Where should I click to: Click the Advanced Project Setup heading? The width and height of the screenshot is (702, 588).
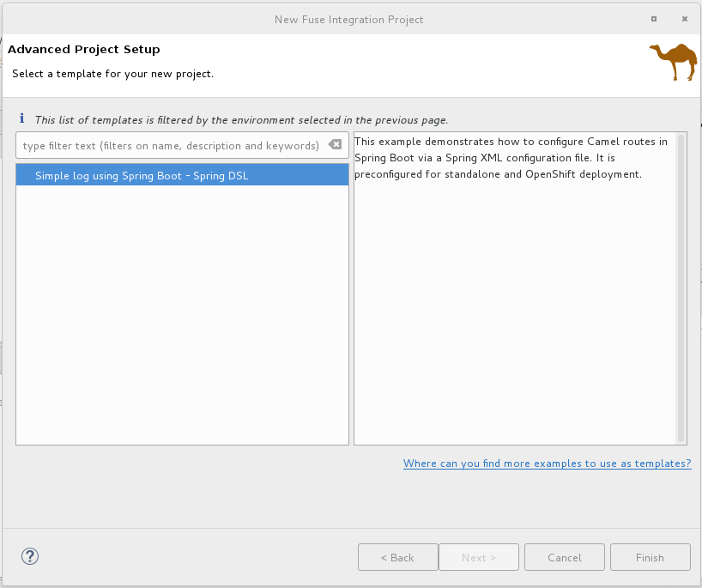click(84, 50)
